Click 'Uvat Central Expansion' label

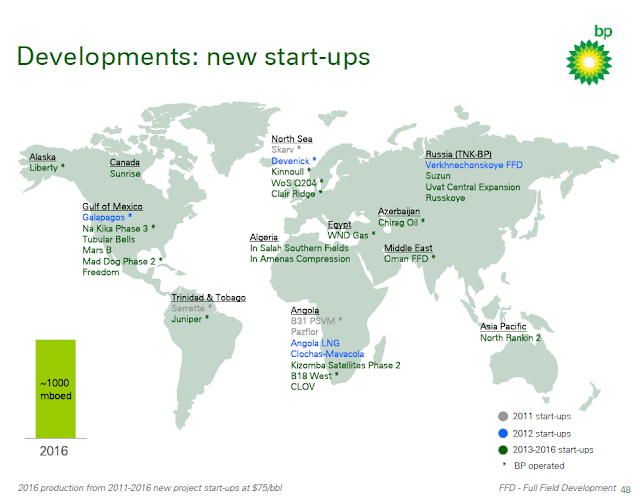[473, 187]
